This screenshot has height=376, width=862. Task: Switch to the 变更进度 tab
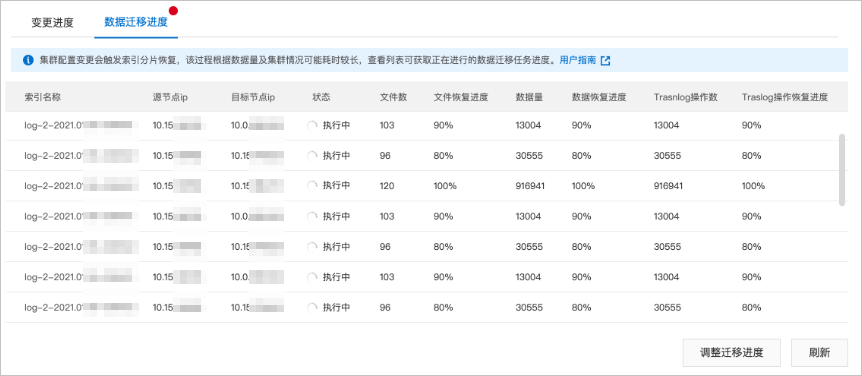[x=52, y=23]
